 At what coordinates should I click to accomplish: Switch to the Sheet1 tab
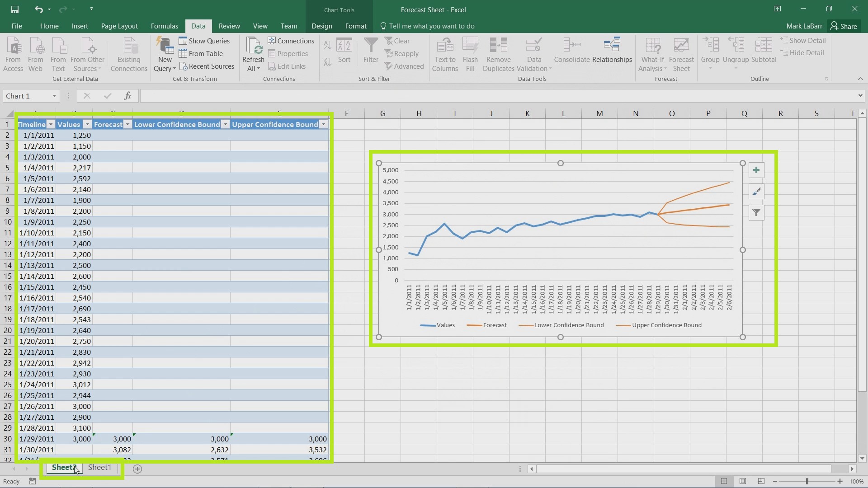click(99, 468)
